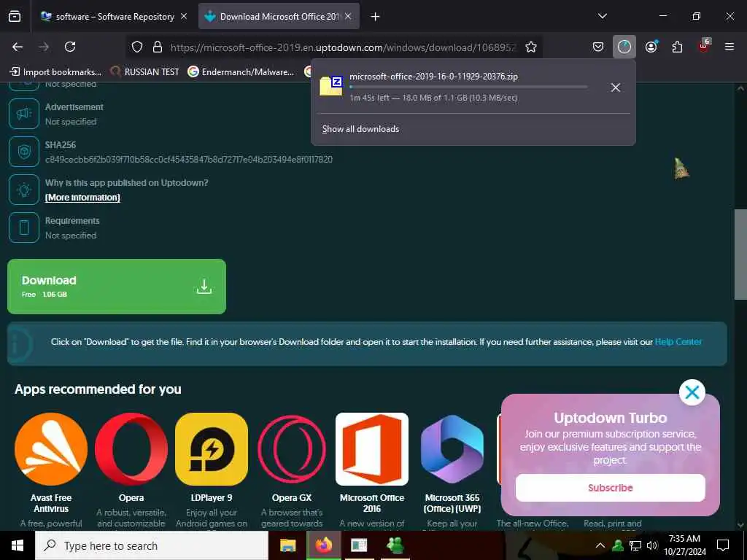Visit the Help Center link
Viewport: 747px width, 560px height.
(x=678, y=342)
